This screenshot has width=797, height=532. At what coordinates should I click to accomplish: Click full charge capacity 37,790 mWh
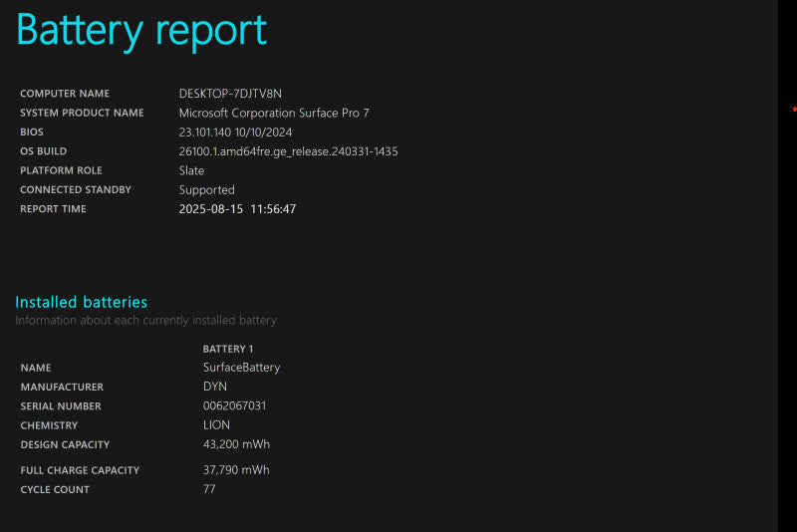[x=236, y=470]
